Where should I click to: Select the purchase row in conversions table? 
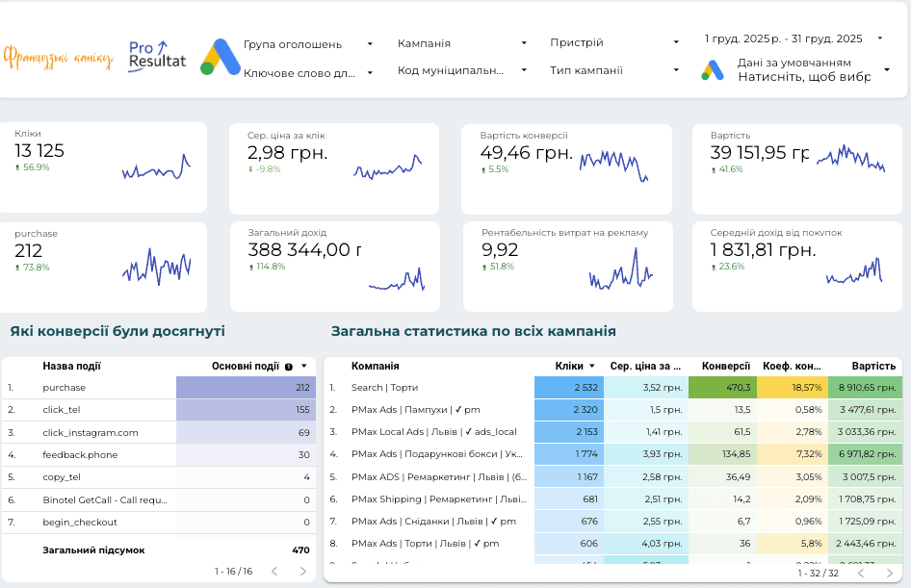(159, 388)
